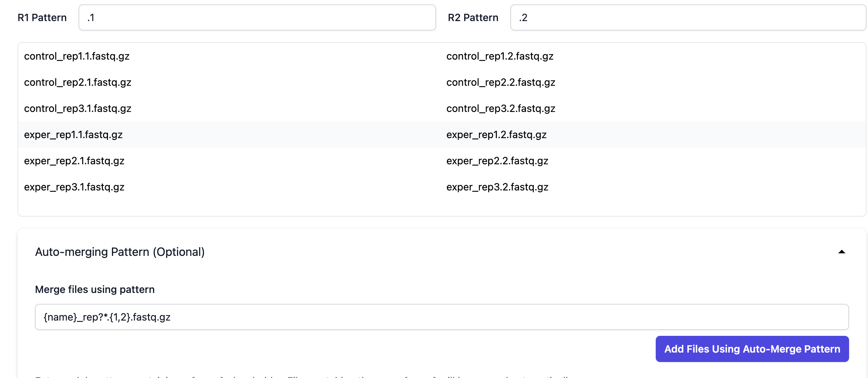This screenshot has width=868, height=378.
Task: Select control_rep1.1.fastq.gz file entry
Action: click(77, 56)
